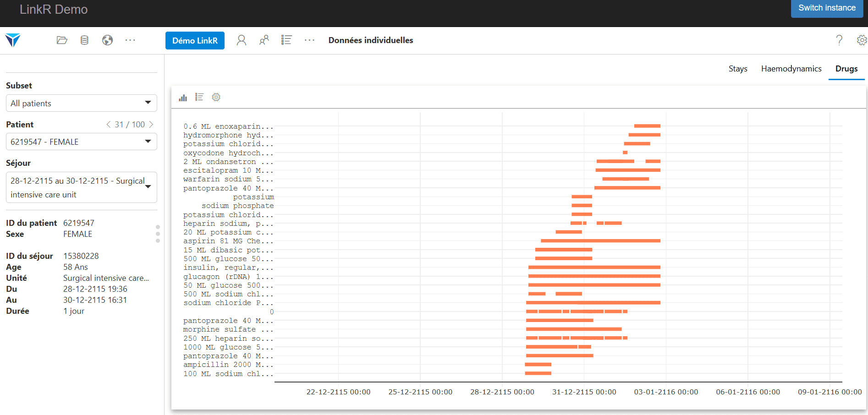Switch to the Haemodynamics tab
This screenshot has height=415, width=868.
coord(791,69)
